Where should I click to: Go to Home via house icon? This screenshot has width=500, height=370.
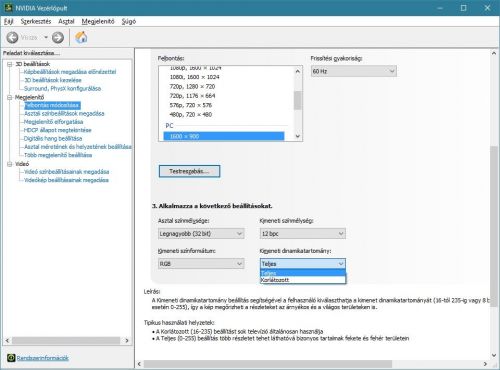click(x=81, y=37)
